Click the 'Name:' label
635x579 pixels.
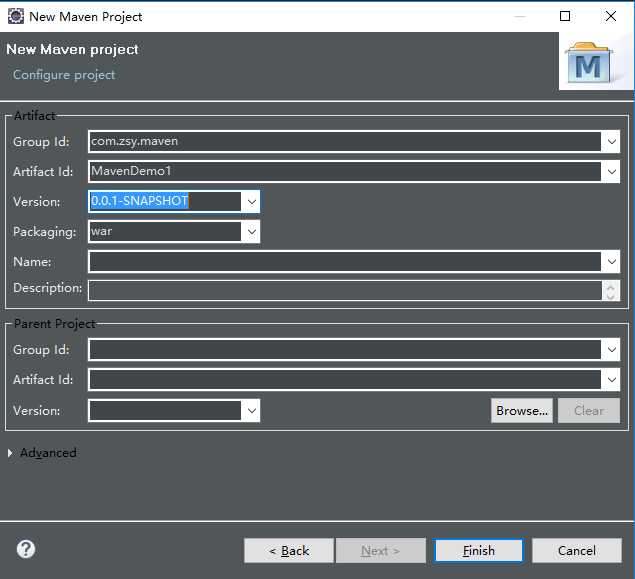pyautogui.click(x=32, y=262)
